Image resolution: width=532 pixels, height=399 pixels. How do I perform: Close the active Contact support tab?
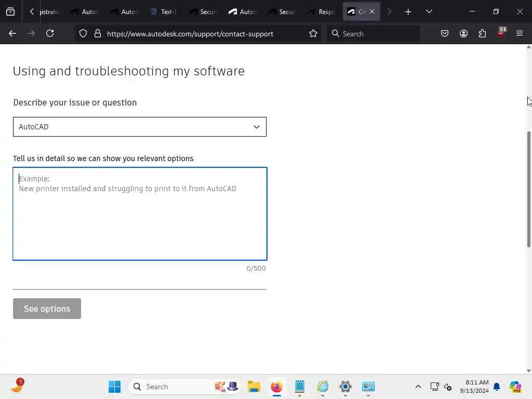point(372,11)
